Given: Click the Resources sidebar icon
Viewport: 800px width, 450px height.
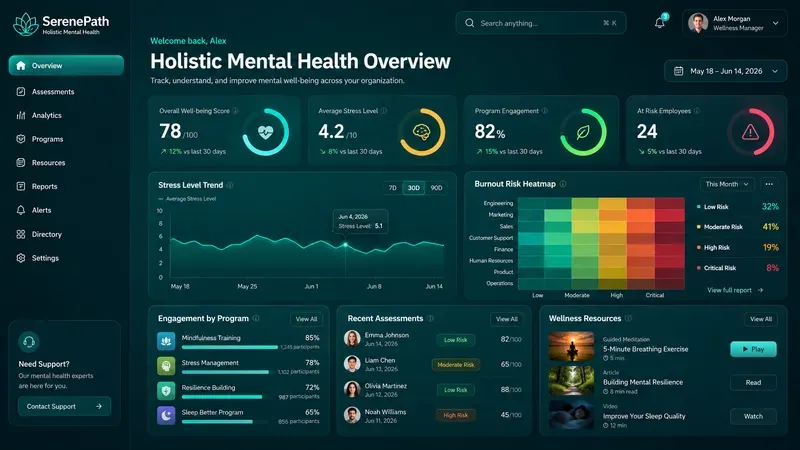Looking at the screenshot, I should pos(21,163).
